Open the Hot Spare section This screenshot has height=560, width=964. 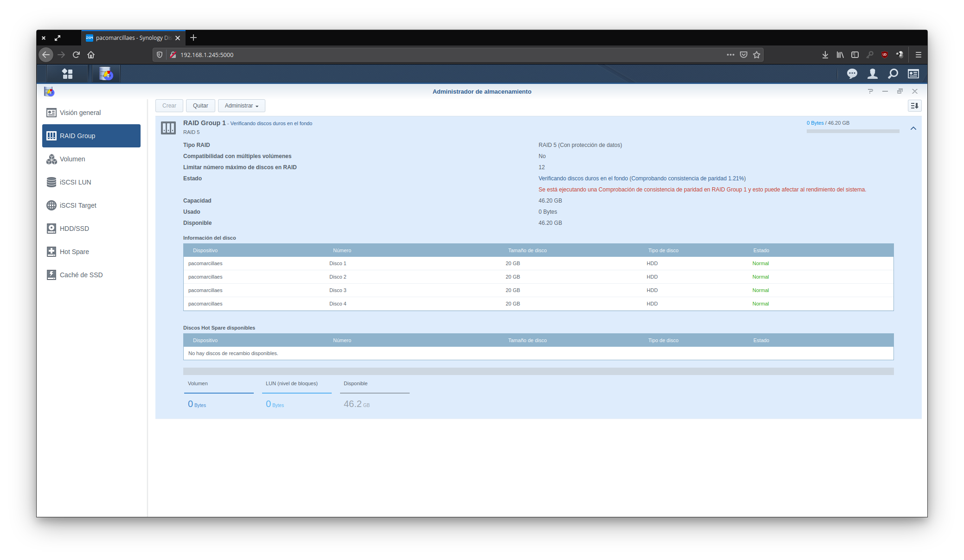74,252
